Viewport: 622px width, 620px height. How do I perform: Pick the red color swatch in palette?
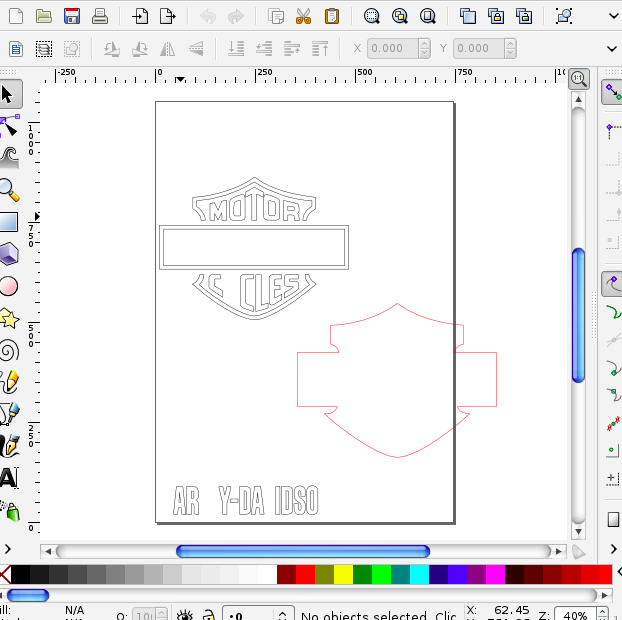point(305,574)
